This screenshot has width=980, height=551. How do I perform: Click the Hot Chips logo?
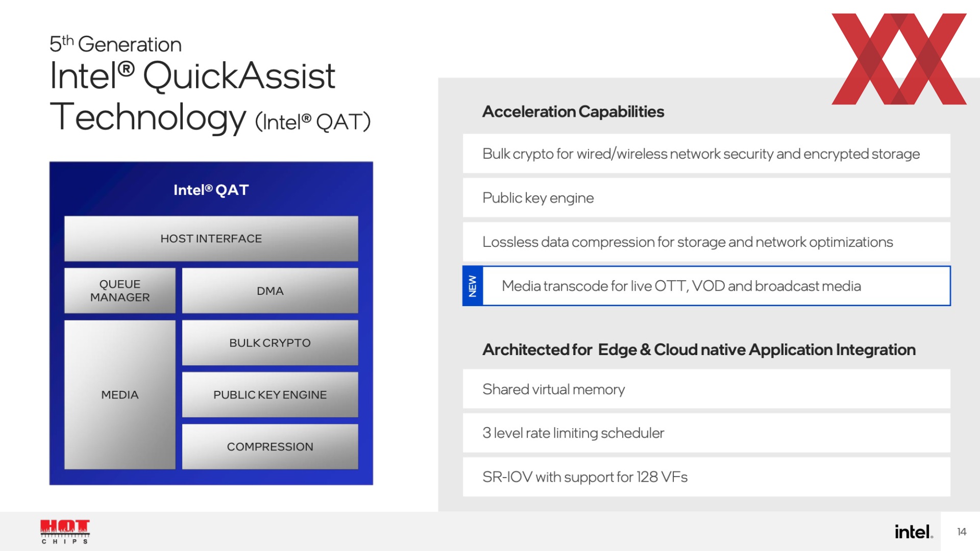(65, 532)
